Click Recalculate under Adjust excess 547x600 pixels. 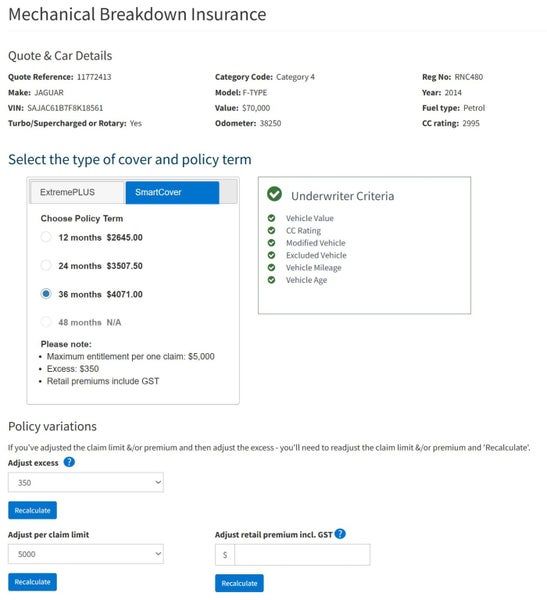click(33, 510)
